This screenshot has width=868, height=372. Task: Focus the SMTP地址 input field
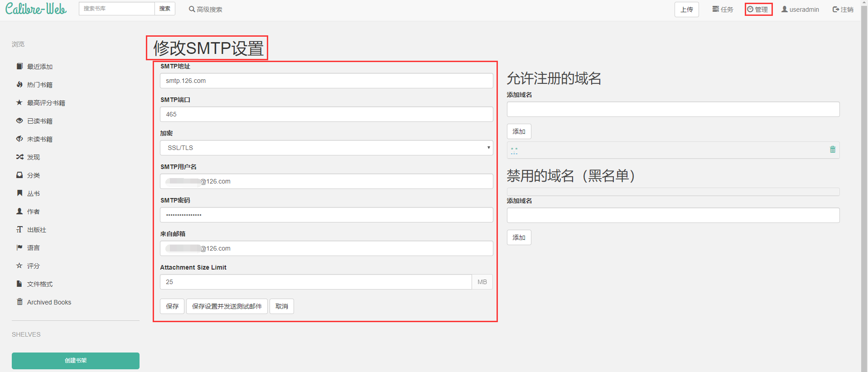point(326,81)
